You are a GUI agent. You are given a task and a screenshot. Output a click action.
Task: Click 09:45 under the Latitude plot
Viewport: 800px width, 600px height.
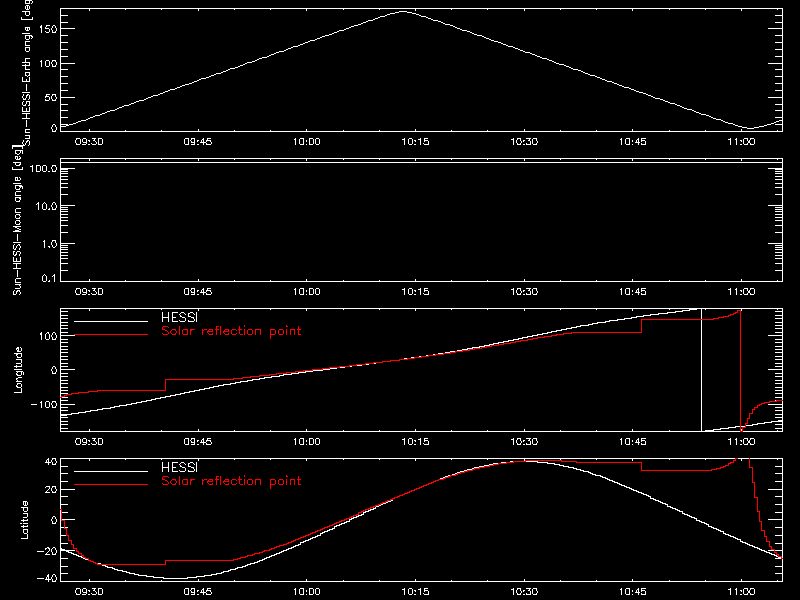198,592
